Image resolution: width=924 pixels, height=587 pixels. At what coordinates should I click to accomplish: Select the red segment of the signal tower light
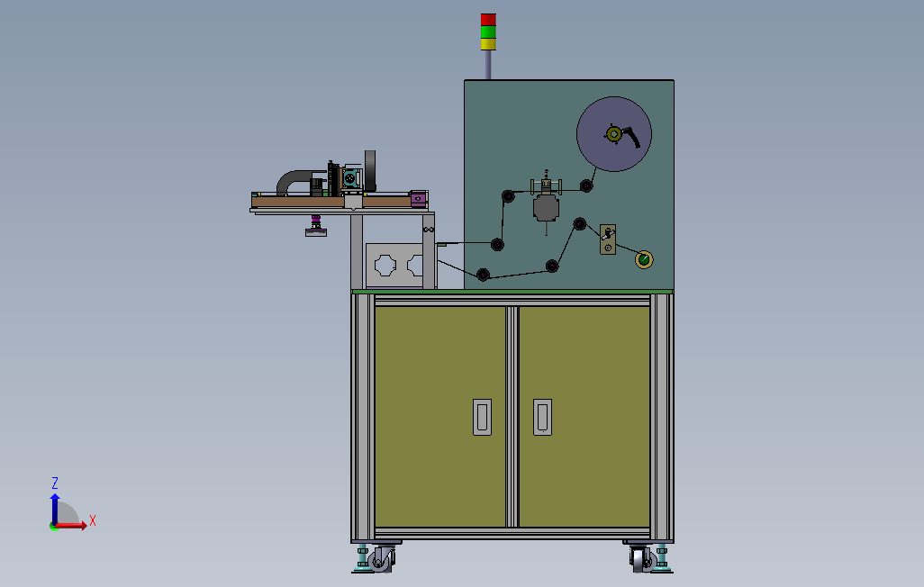tap(488, 20)
